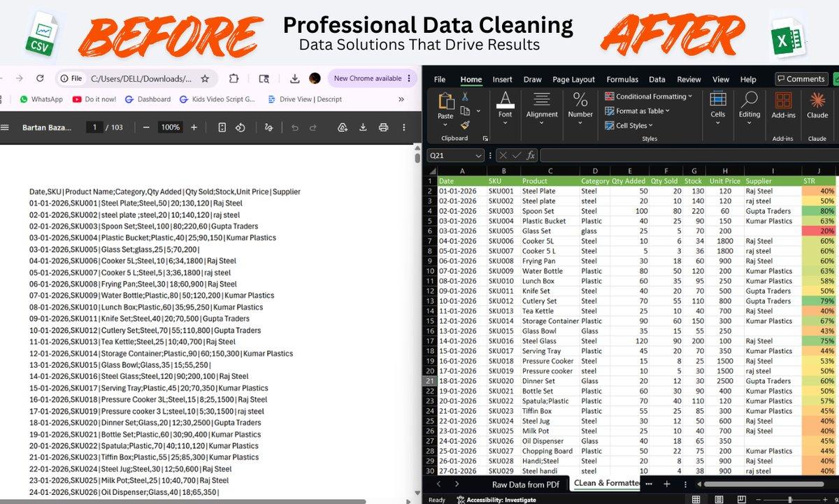Screen dimensions: 839x504
Task: Adjust the Excel zoom slider
Action: pos(789,499)
